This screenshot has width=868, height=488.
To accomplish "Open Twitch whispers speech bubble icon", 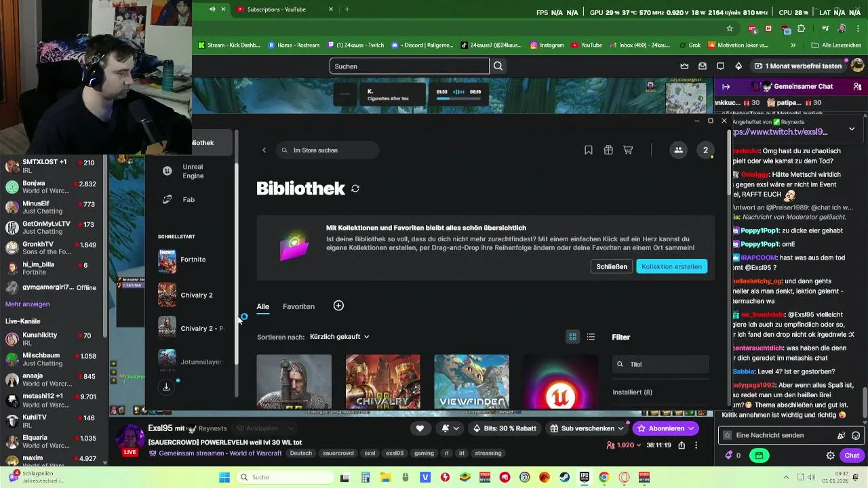I will 720,66.
